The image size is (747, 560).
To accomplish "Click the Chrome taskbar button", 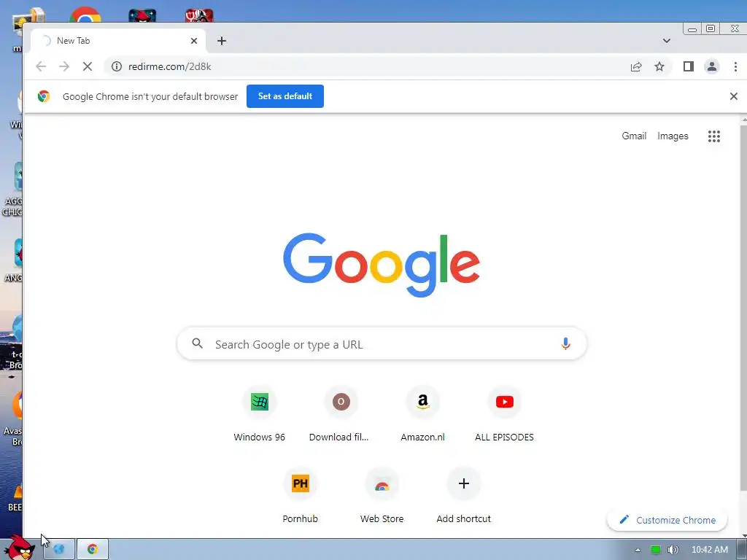I will [93, 550].
